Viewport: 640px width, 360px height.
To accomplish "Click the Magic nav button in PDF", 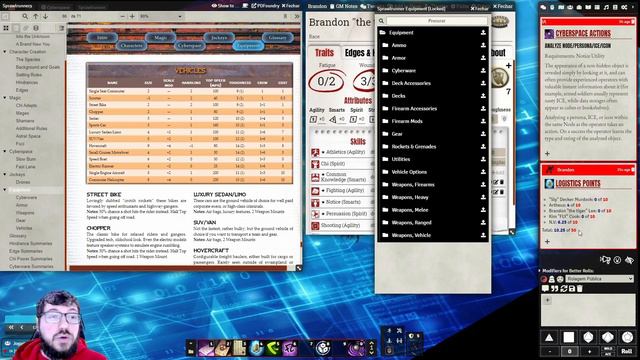I will (x=160, y=38).
